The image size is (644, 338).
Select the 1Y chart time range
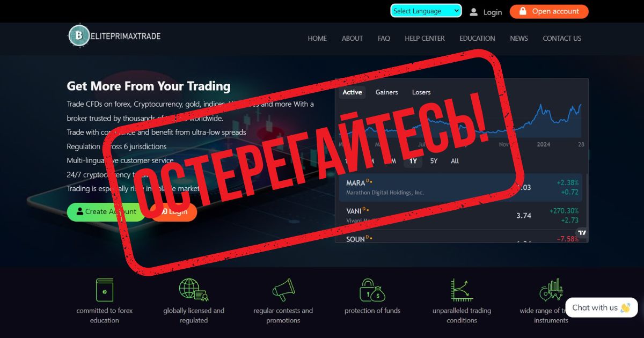tap(413, 161)
